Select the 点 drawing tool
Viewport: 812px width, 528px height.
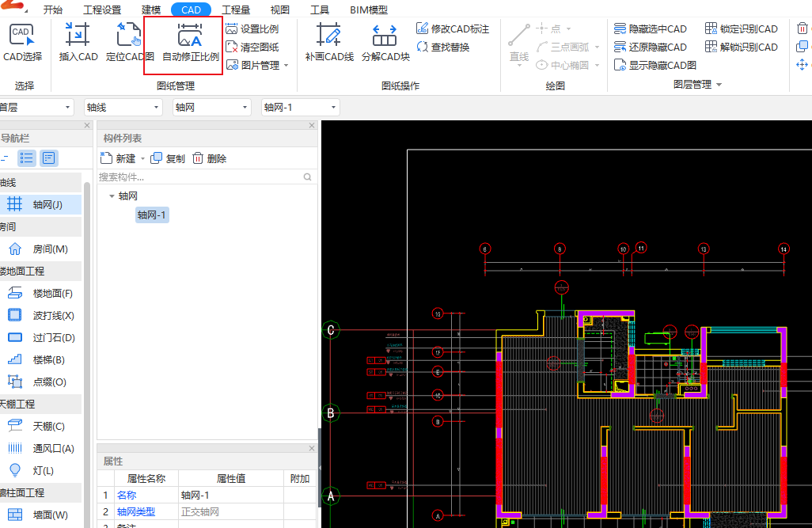pyautogui.click(x=553, y=29)
